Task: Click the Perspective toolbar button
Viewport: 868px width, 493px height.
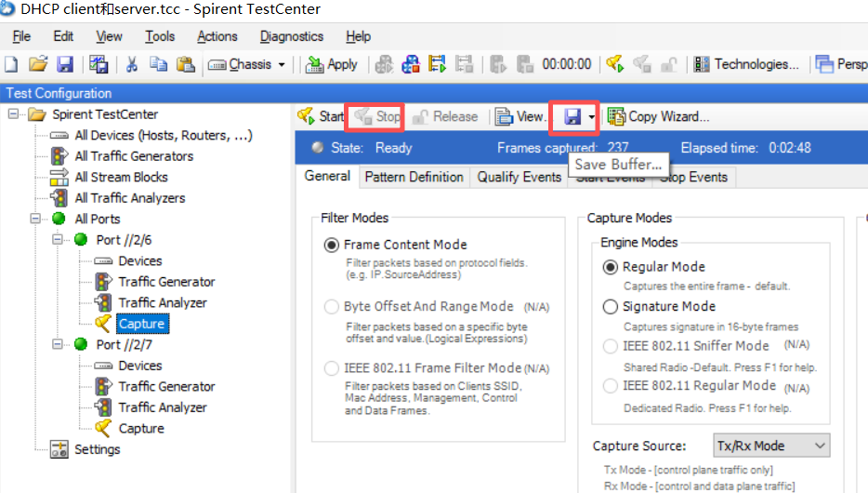Action: point(841,64)
